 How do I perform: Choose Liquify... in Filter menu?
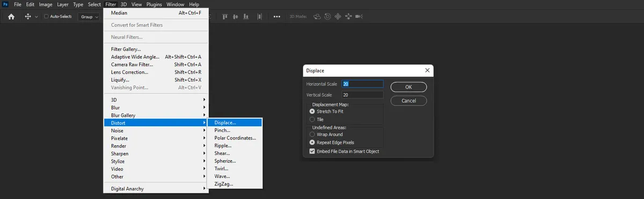[x=156, y=80]
